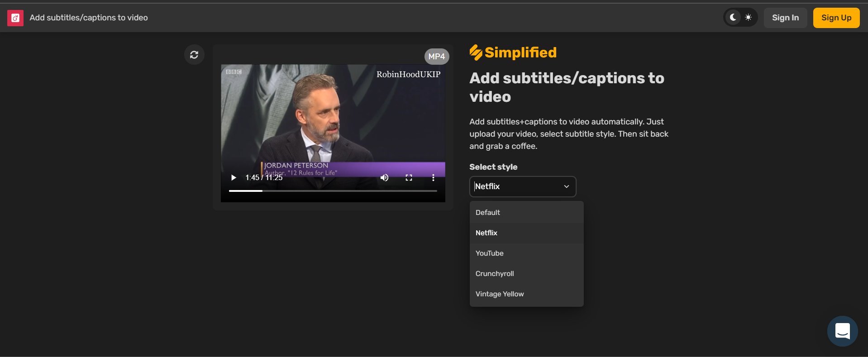Switch to dark mode moon icon
Image resolution: width=868 pixels, height=357 pixels.
point(733,18)
